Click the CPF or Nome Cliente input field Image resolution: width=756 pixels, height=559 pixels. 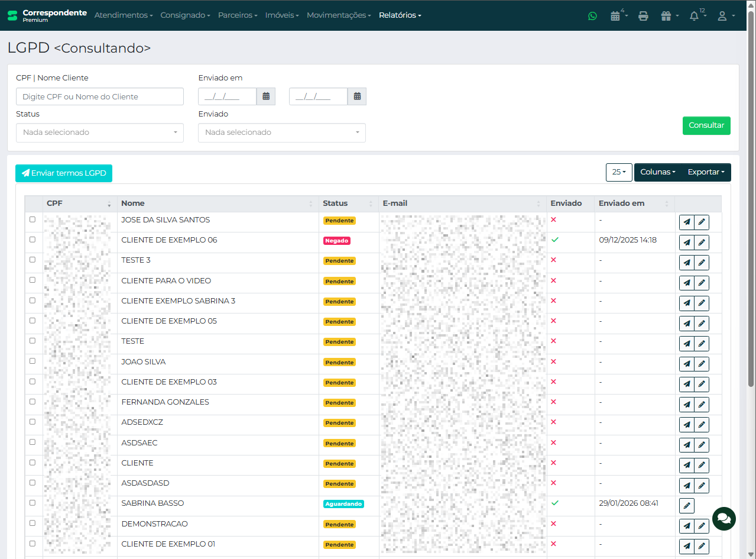[100, 96]
